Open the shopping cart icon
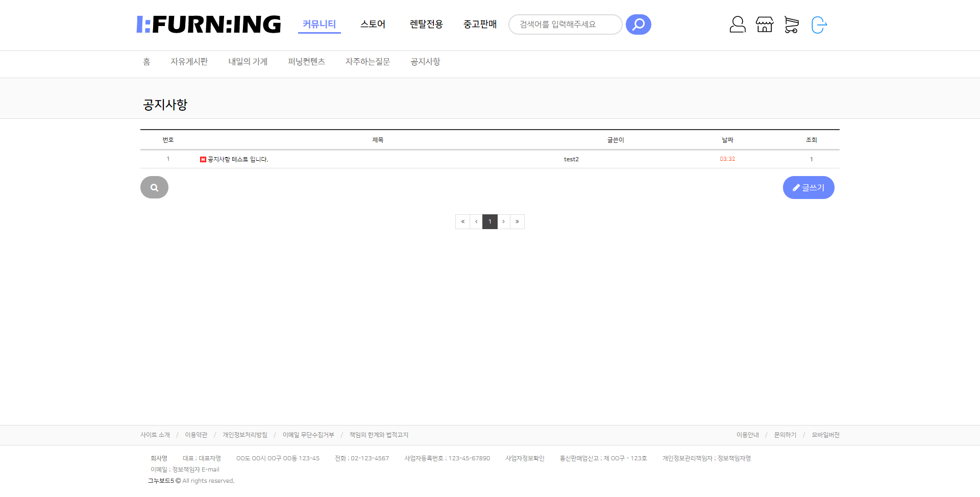 pyautogui.click(x=791, y=24)
